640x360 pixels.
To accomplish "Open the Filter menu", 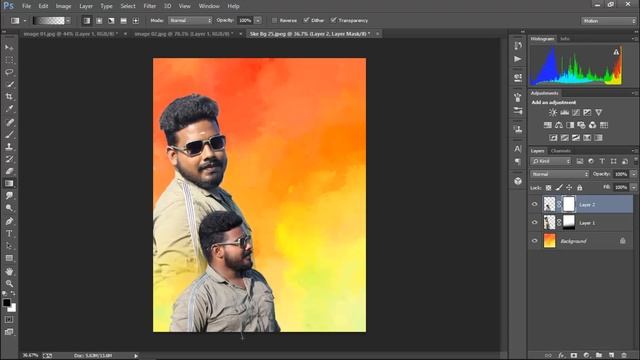I will click(150, 6).
